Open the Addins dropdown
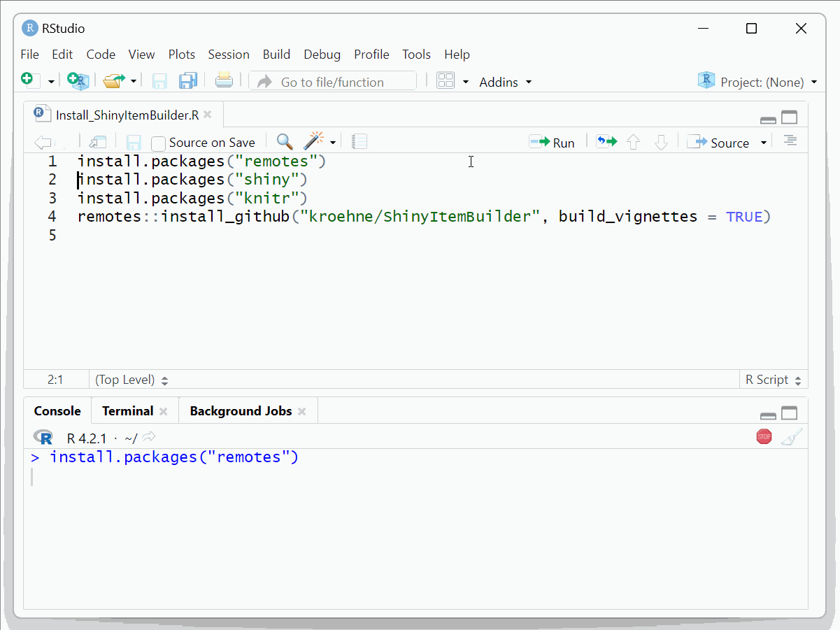 [x=505, y=82]
